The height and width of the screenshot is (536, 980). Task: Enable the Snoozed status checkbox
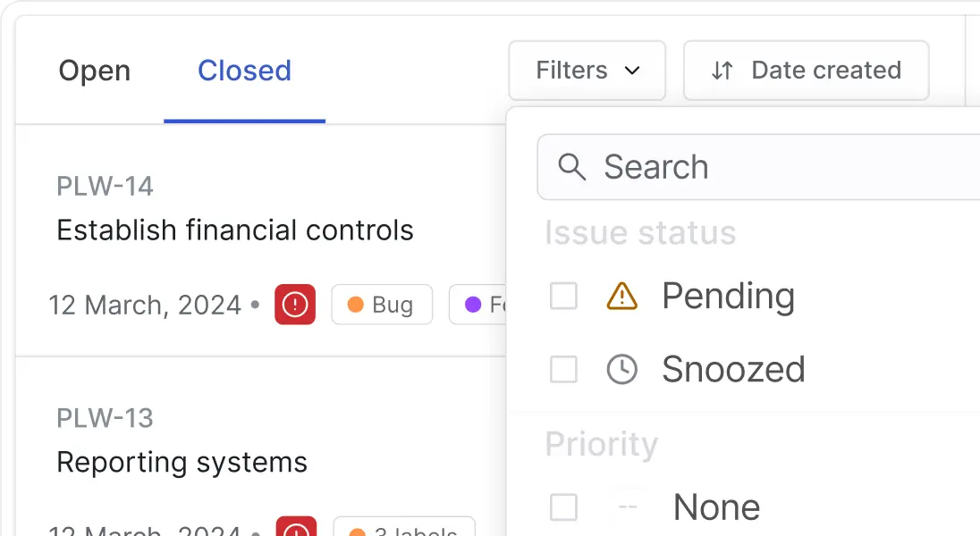563,370
